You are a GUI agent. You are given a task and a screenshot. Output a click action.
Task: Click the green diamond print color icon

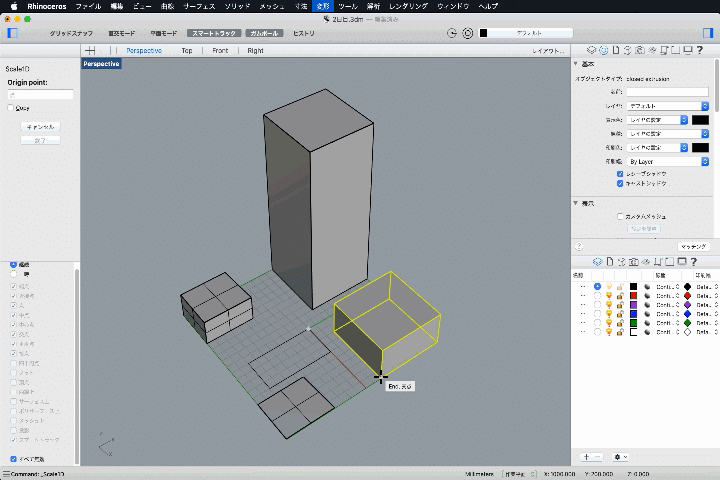click(687, 323)
